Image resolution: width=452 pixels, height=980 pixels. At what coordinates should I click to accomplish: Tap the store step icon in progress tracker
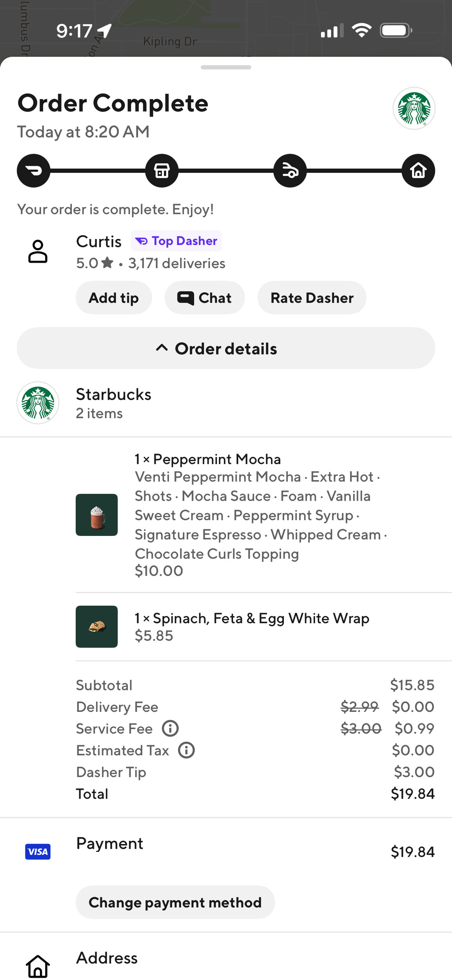pos(162,171)
